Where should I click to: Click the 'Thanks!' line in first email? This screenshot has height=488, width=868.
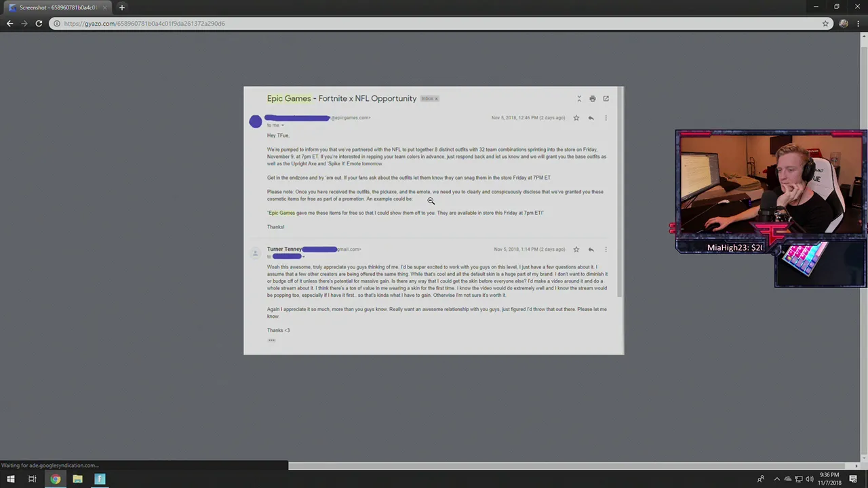click(275, 227)
